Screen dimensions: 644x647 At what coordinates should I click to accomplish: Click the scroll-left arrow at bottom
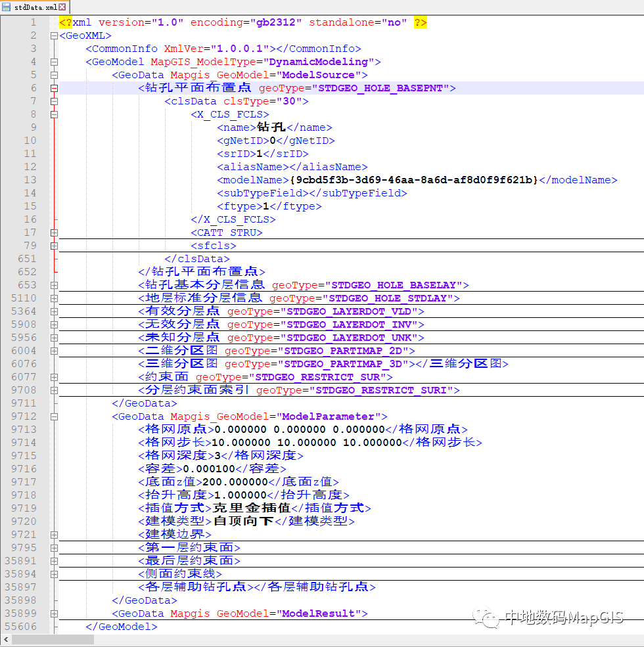point(6,640)
